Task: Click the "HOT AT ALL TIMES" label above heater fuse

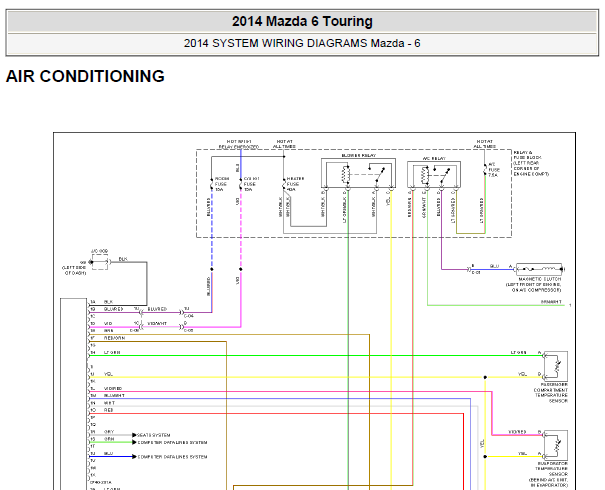Action: [x=284, y=144]
